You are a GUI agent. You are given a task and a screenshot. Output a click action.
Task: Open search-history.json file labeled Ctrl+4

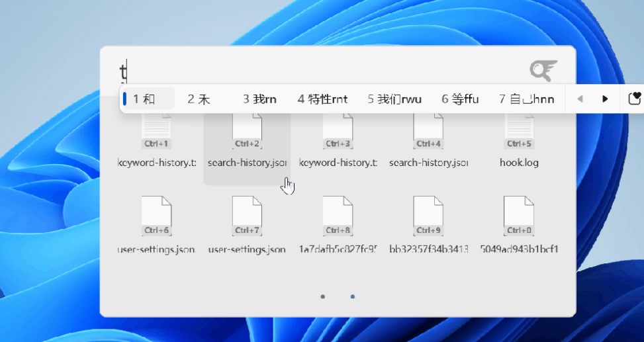coord(428,140)
